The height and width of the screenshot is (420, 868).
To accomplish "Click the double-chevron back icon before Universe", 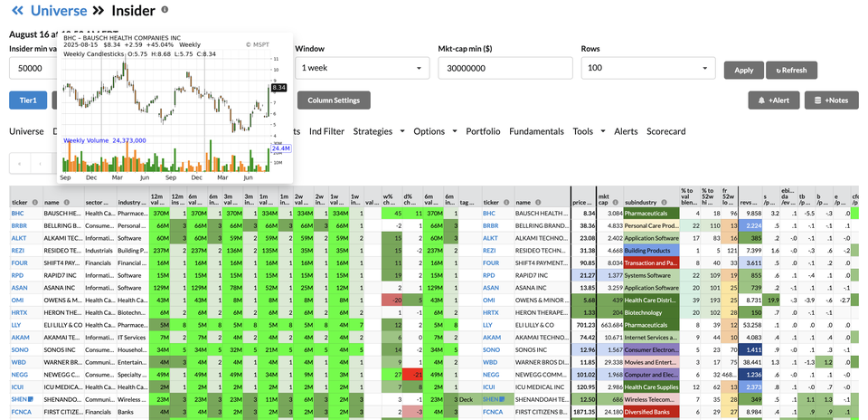I will click(17, 10).
